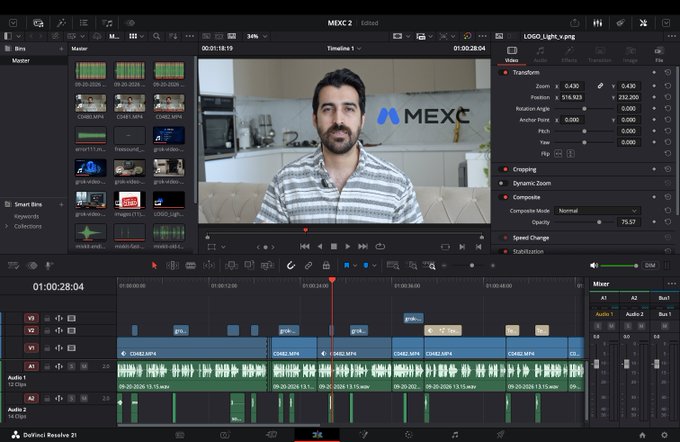Click the Zoom X value field

pyautogui.click(x=572, y=86)
